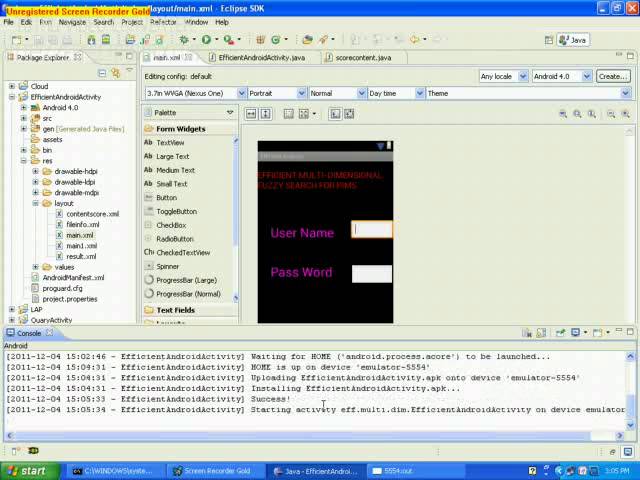Select the Console tab
This screenshot has width=640, height=480.
click(29, 333)
